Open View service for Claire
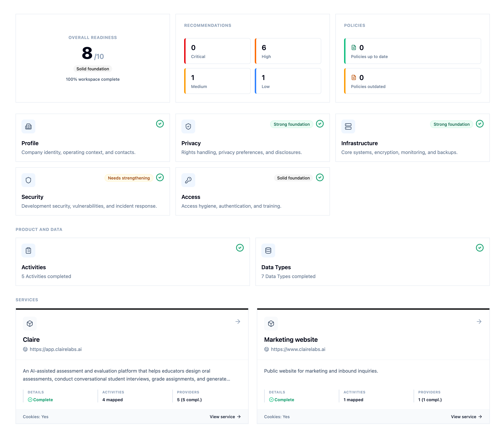Viewport: 504px width, 431px height. click(x=225, y=417)
